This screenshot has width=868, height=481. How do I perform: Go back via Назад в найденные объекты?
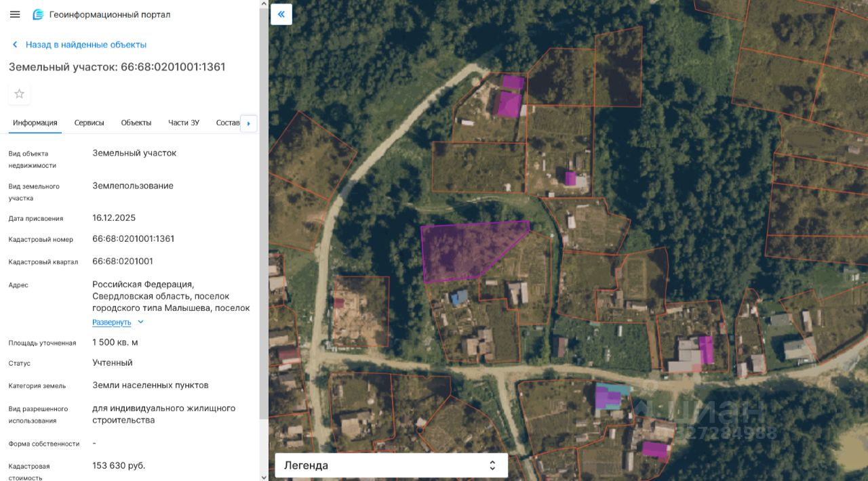[x=86, y=45]
